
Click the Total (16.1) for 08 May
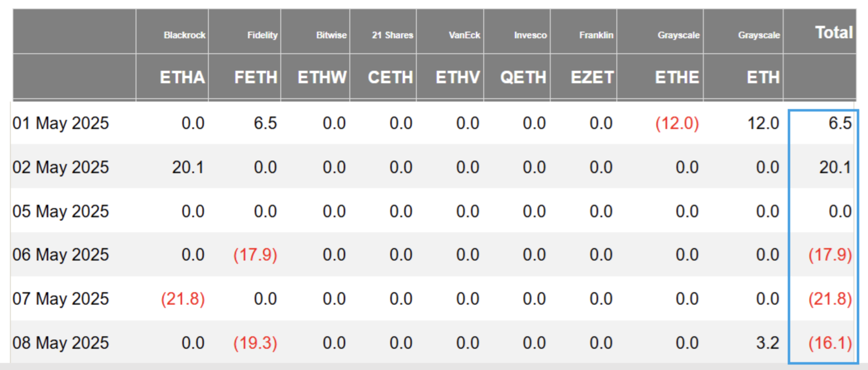pyautogui.click(x=830, y=343)
